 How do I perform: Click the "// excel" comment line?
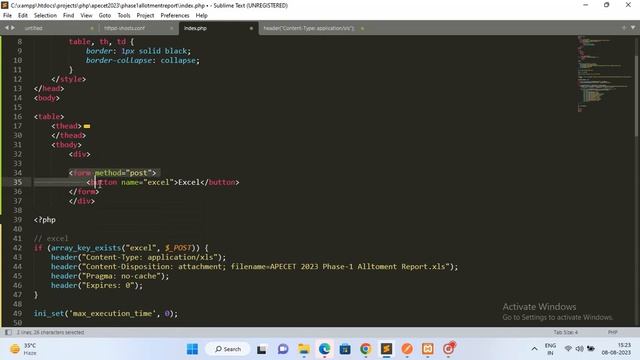pyautogui.click(x=51, y=238)
